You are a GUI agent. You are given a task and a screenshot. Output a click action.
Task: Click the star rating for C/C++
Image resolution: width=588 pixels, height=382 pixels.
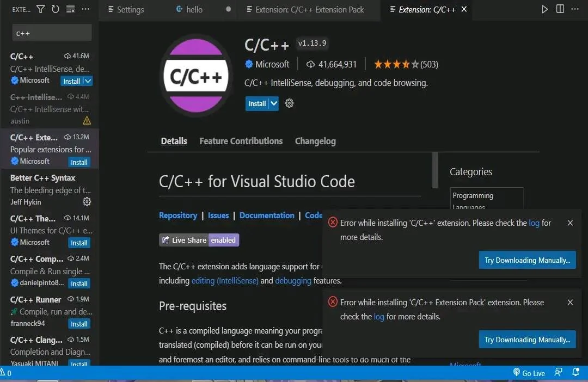click(396, 64)
